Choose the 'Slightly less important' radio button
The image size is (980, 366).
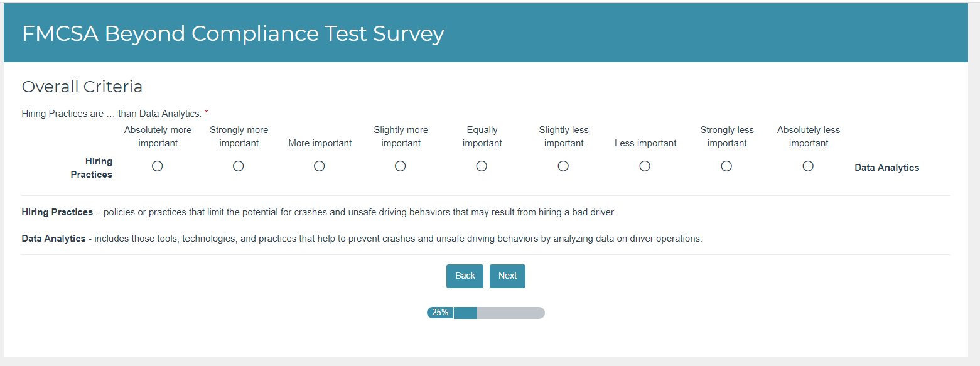[563, 166]
